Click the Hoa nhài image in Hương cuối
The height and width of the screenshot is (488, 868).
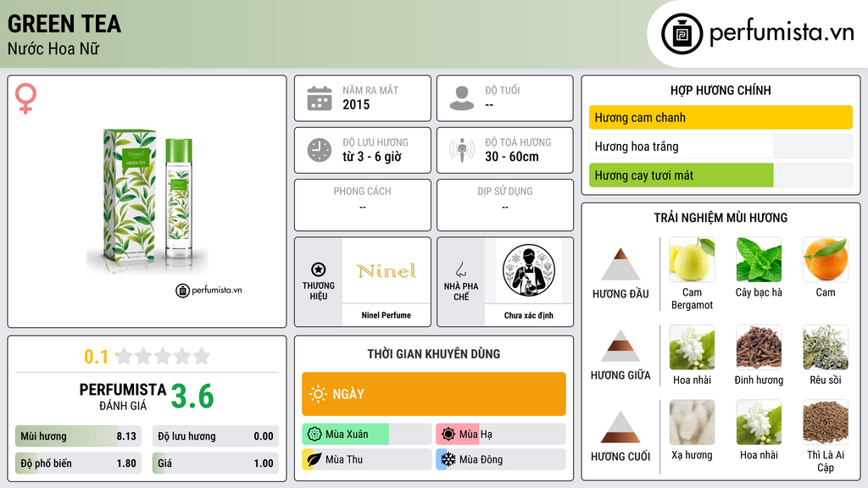[x=759, y=423]
